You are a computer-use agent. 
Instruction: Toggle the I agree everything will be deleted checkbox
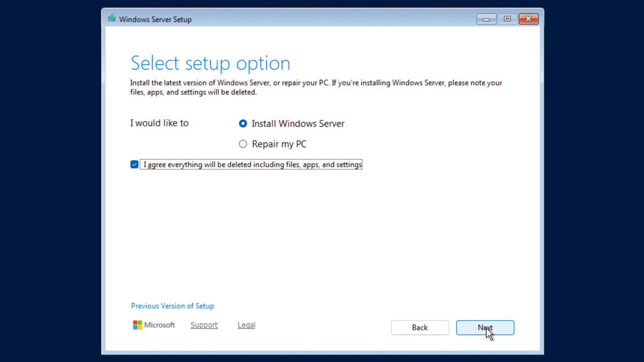134,165
